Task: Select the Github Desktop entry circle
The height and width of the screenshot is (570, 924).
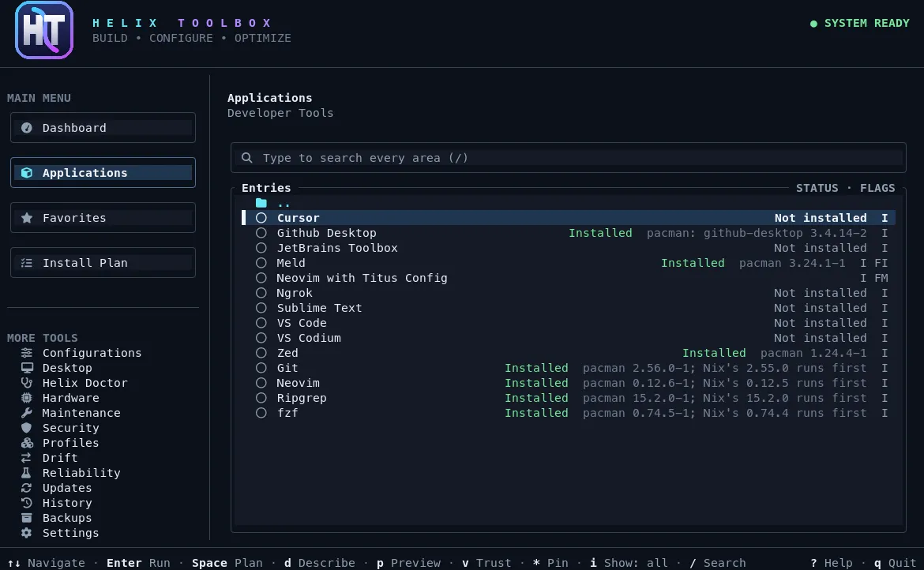Action: click(261, 233)
